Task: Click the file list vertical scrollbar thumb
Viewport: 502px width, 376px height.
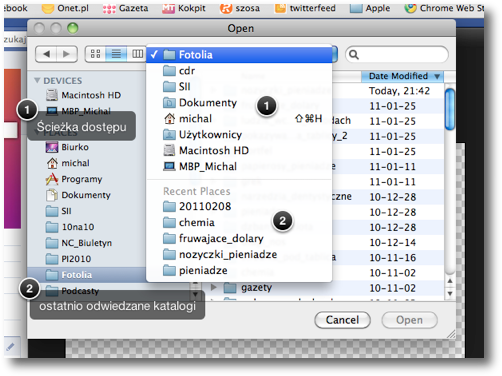Action: 450,109
